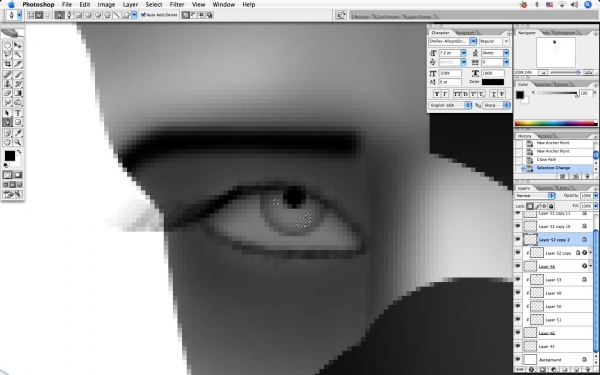Choose the Magic Wand tool
Screen dimensions: 600x375
pyautogui.click(x=18, y=55)
